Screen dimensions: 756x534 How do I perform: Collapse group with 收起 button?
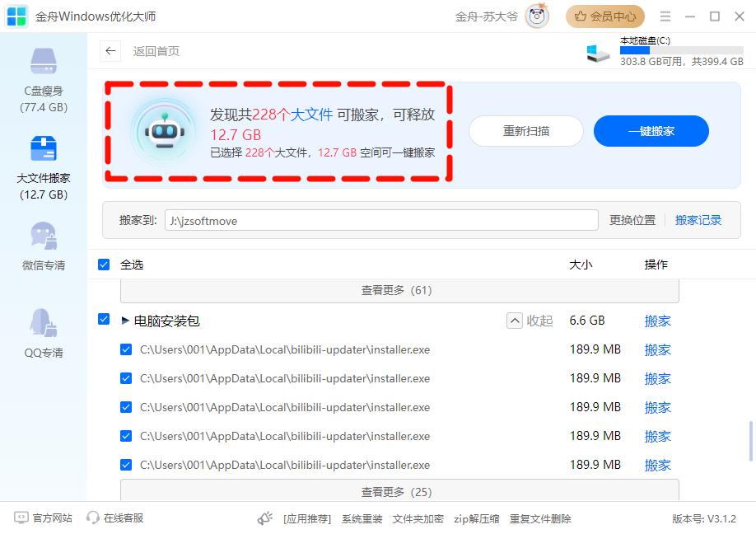[x=530, y=321]
